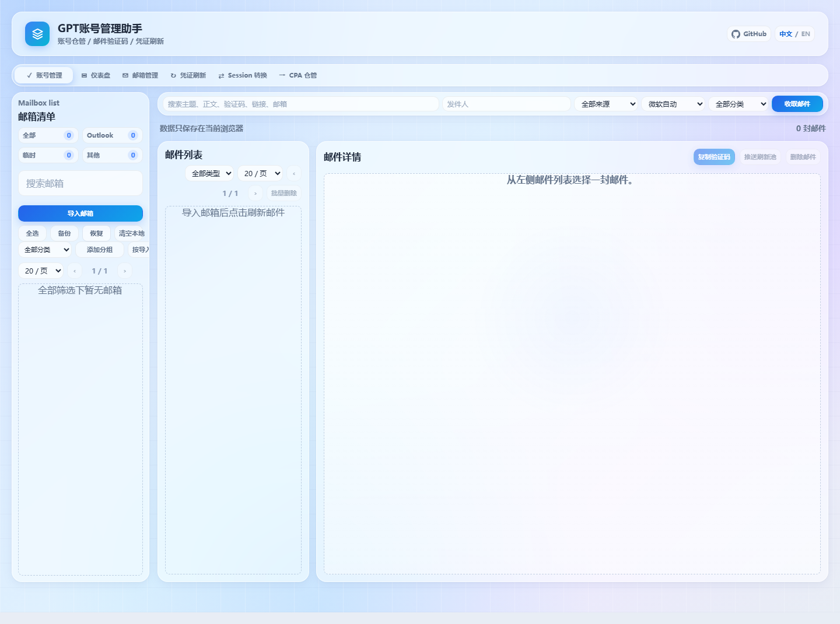Viewport: 840px width, 624px height.
Task: Select the CPA 仓管 tab
Action: pyautogui.click(x=297, y=75)
